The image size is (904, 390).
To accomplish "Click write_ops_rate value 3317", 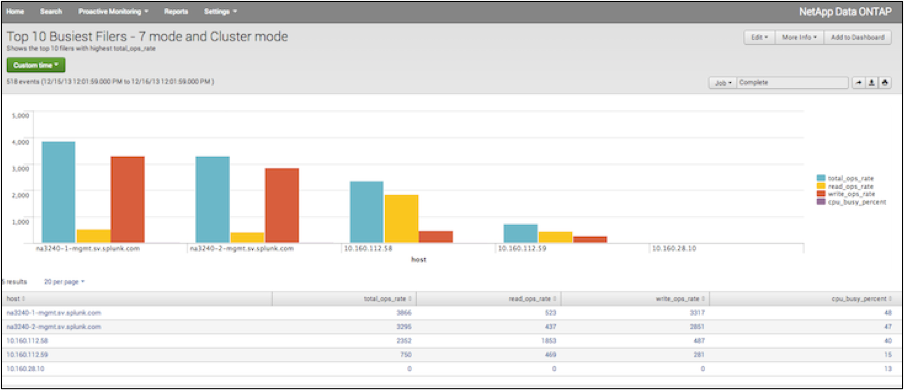I will pyautogui.click(x=697, y=313).
